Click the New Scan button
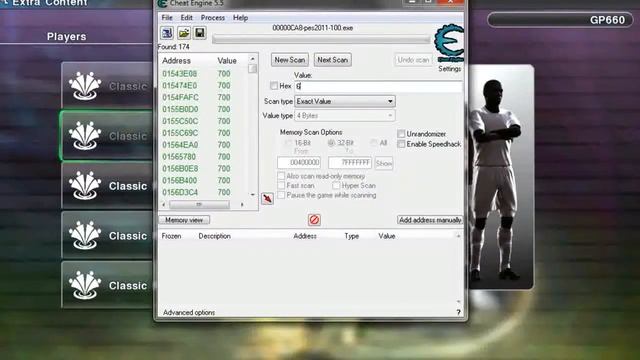Image resolution: width=640 pixels, height=360 pixels. click(290, 60)
